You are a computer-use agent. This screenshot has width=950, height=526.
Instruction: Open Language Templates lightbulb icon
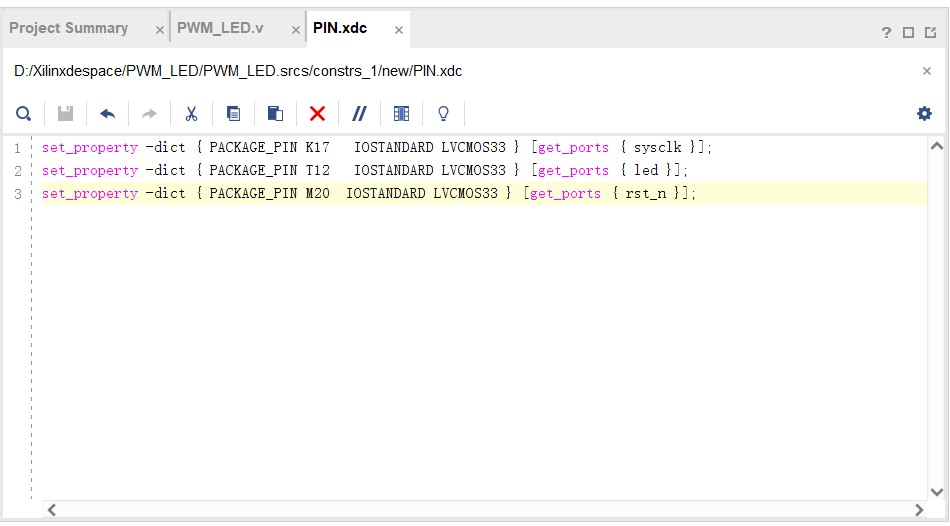443,114
